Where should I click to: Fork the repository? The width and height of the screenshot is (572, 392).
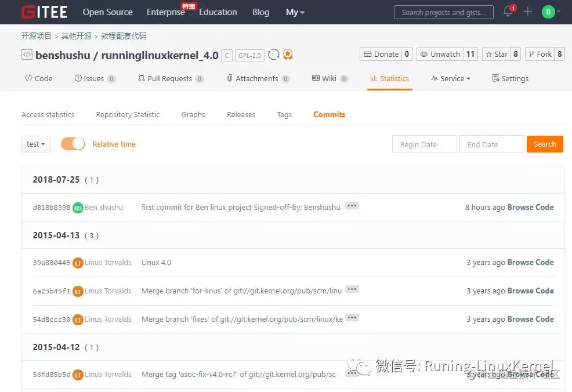pos(540,55)
